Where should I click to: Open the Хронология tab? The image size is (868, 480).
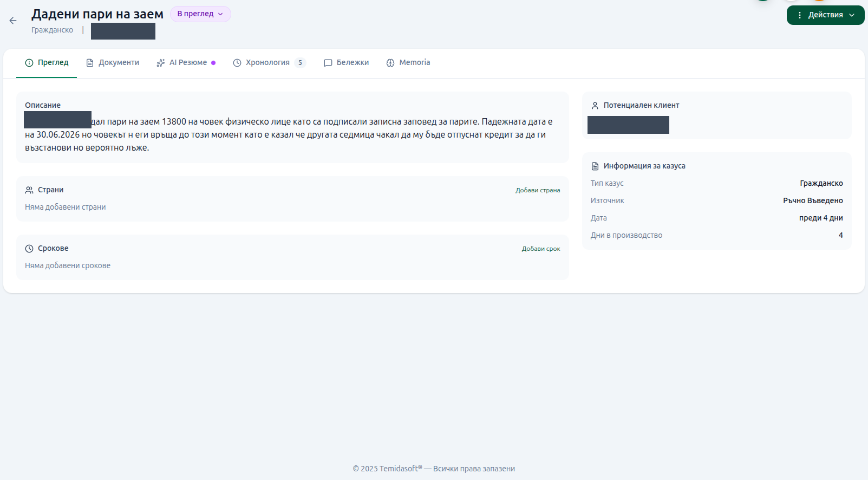[x=270, y=63]
